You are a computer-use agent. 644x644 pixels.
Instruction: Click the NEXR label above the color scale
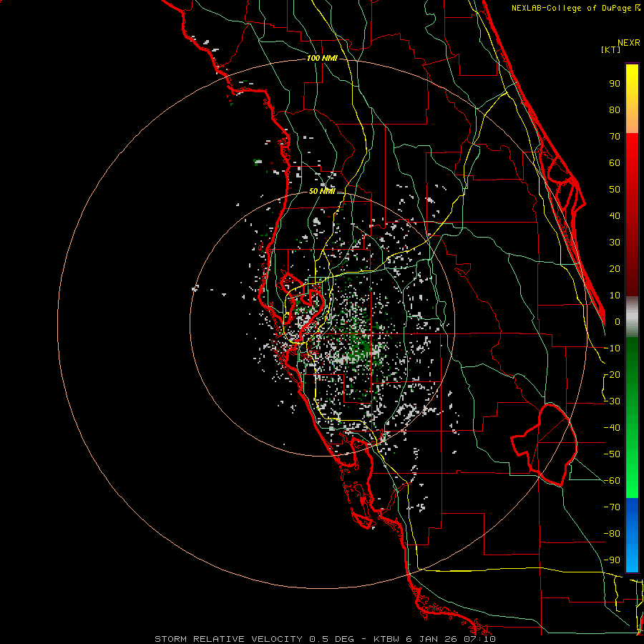coord(628,43)
